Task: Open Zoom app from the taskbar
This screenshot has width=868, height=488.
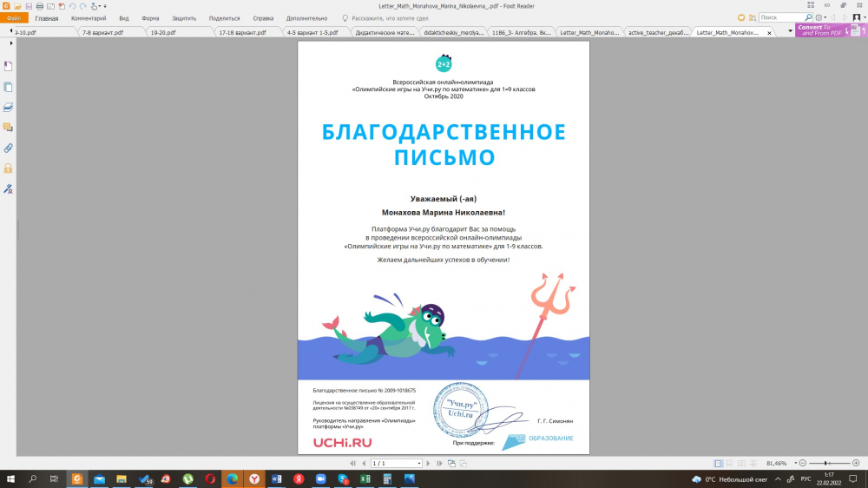Action: tap(320, 479)
